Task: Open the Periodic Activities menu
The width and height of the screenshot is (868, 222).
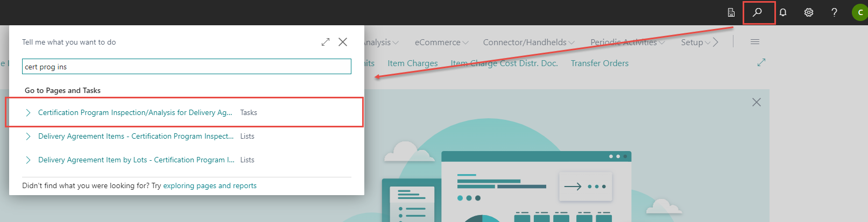Action: click(627, 42)
